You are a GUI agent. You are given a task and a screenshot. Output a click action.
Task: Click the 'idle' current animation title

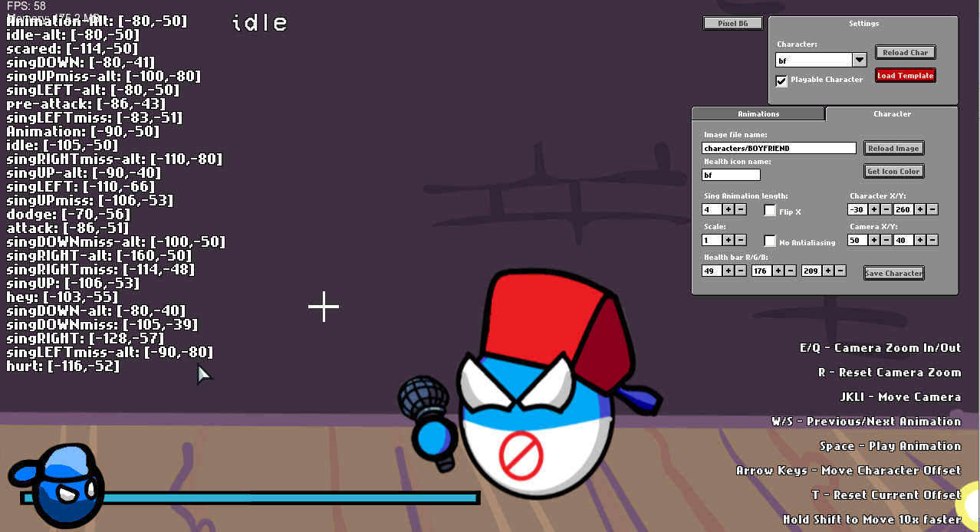click(x=259, y=23)
